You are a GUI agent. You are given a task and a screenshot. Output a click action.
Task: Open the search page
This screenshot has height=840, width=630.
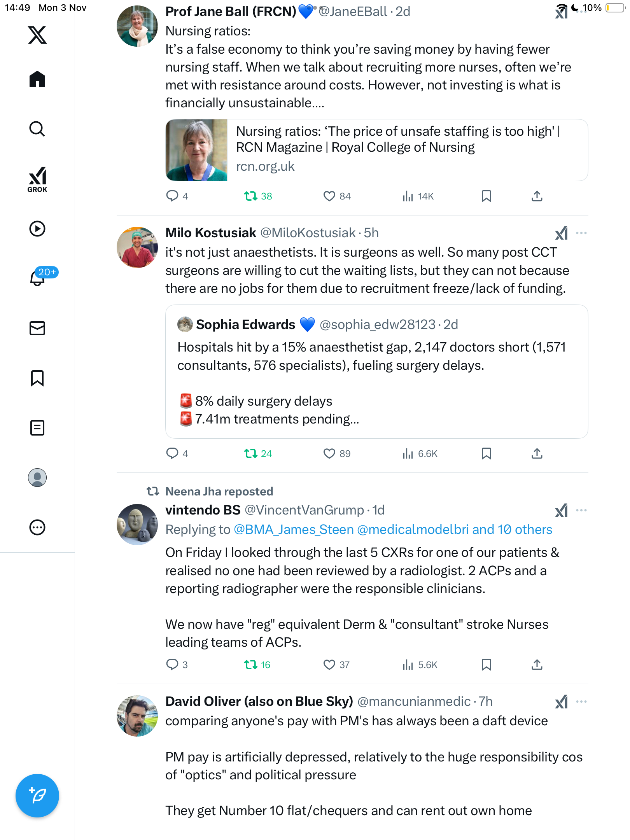[37, 129]
